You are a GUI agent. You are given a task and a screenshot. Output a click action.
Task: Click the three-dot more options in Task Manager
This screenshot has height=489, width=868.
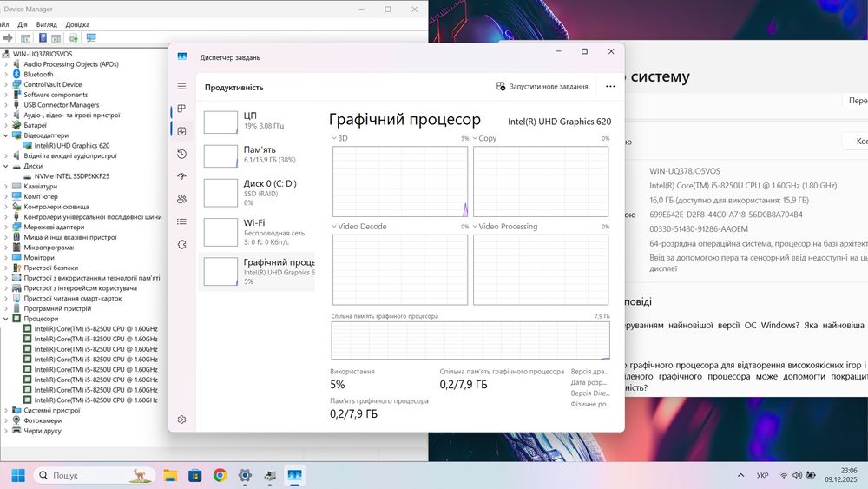[610, 86]
